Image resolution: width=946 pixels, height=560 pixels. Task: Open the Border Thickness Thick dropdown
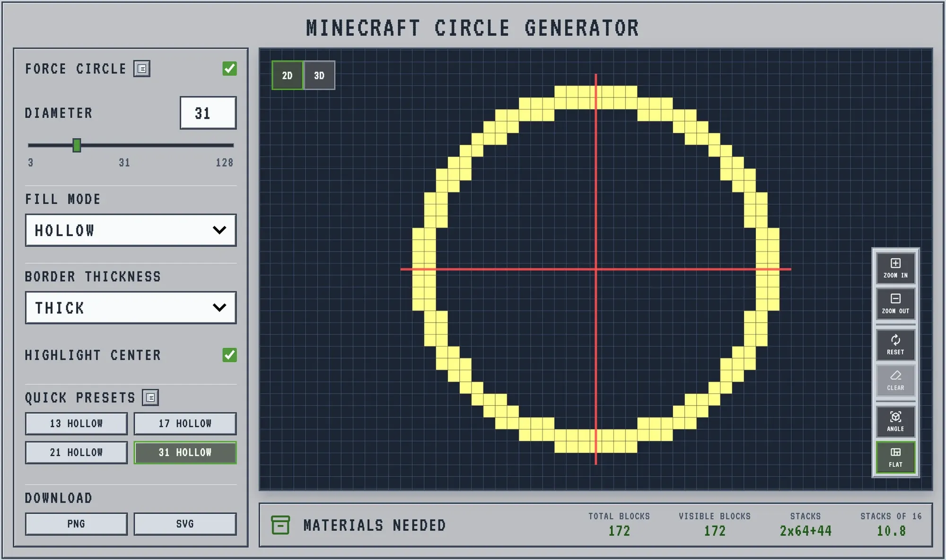click(x=131, y=308)
